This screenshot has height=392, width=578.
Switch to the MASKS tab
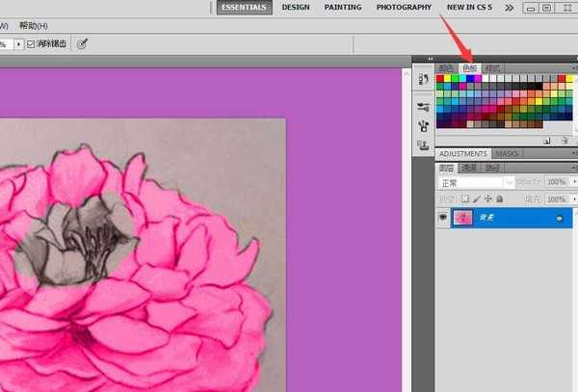point(507,154)
